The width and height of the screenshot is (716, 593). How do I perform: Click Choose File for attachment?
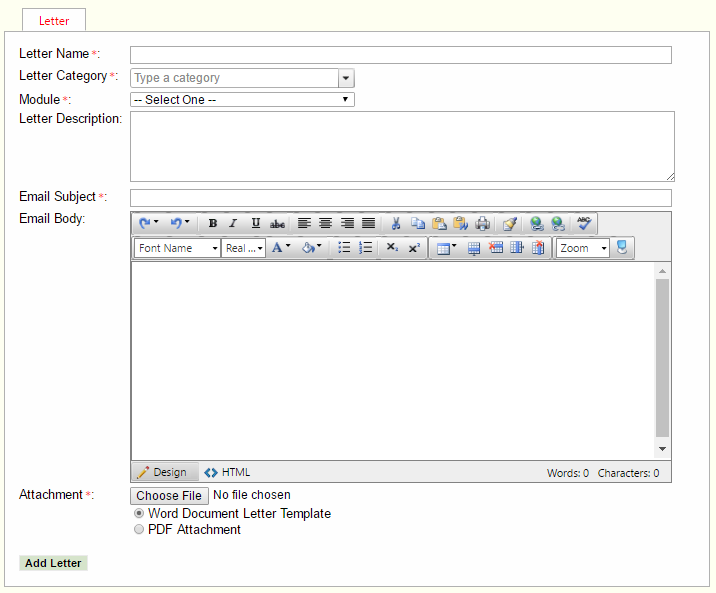tap(169, 495)
